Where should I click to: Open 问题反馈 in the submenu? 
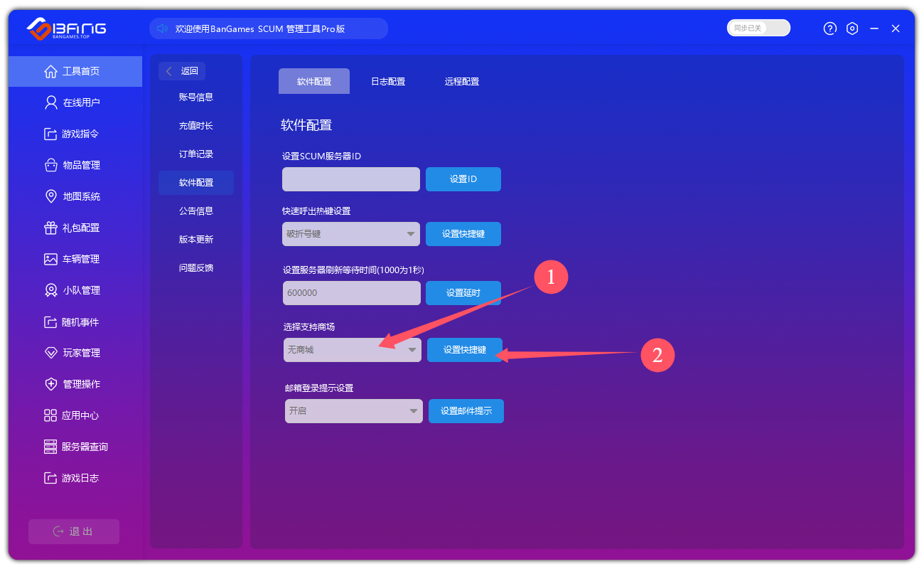tap(196, 268)
